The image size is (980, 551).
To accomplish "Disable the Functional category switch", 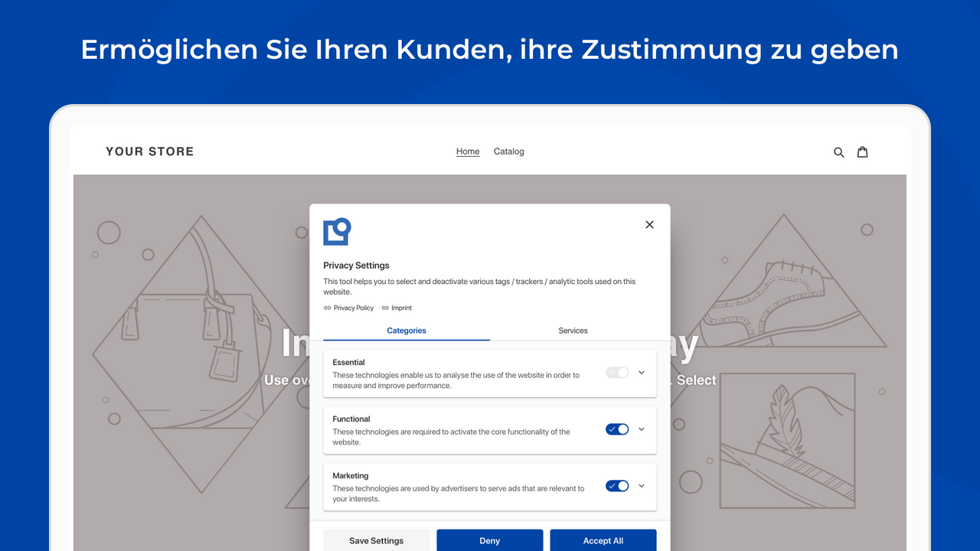I will click(617, 429).
